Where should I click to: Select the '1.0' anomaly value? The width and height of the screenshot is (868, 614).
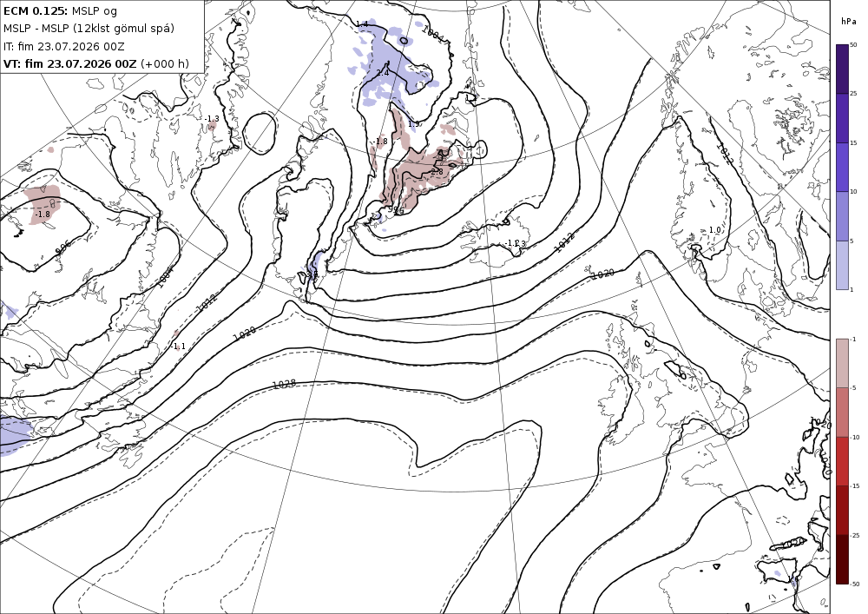pos(714,230)
